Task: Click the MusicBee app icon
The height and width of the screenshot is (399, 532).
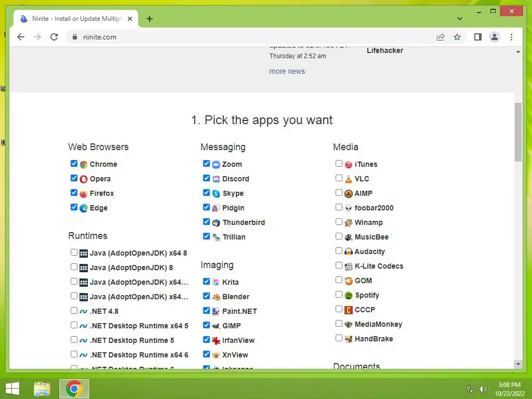Action: [x=349, y=237]
